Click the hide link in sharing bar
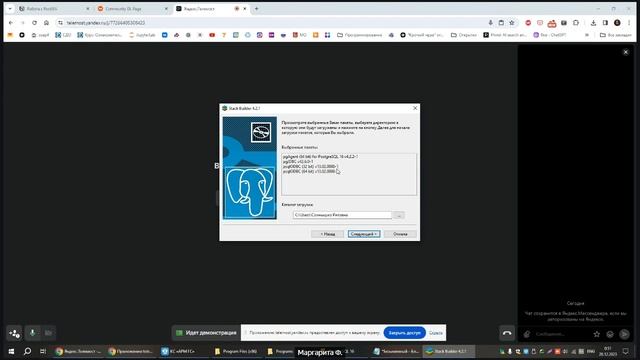 [x=436, y=333]
